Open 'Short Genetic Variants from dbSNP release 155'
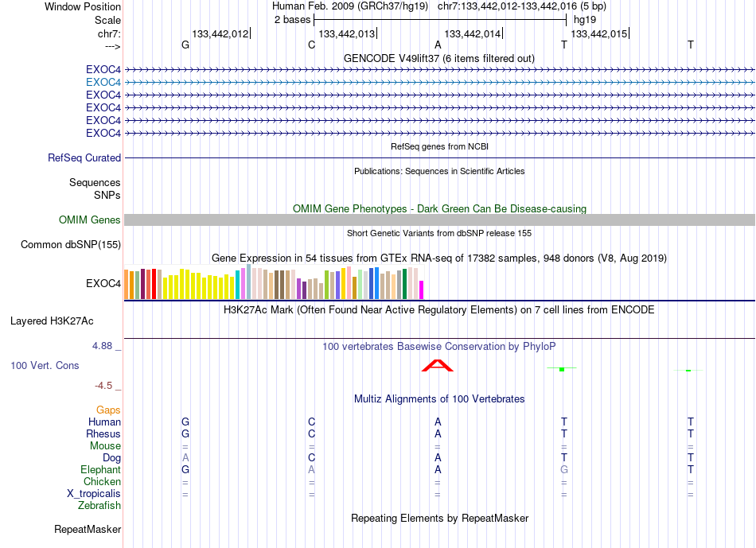Viewport: 756px width, 548px height. click(x=439, y=233)
